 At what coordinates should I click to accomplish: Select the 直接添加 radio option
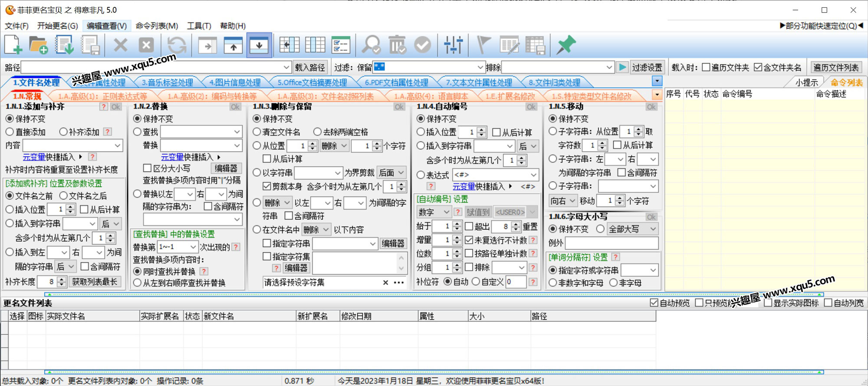point(10,132)
